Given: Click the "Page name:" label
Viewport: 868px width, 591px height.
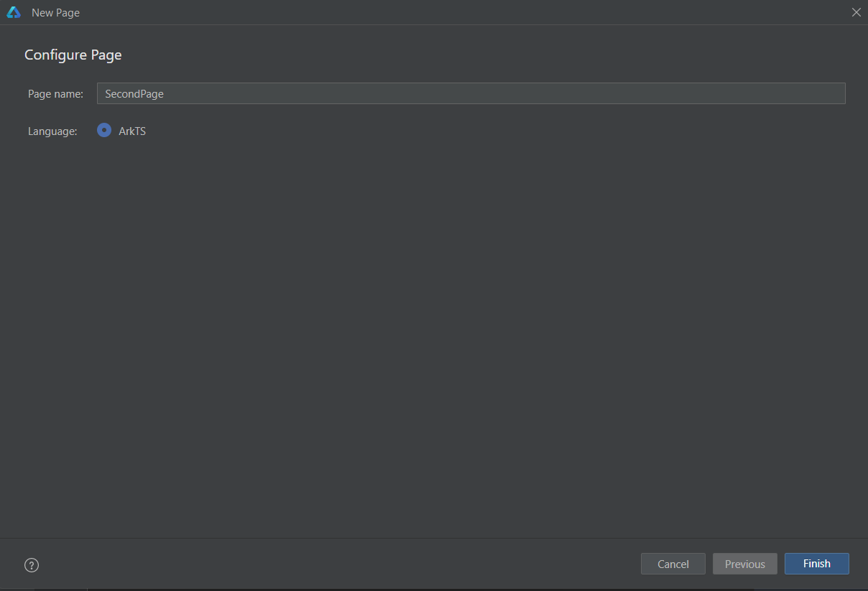Looking at the screenshot, I should [55, 94].
